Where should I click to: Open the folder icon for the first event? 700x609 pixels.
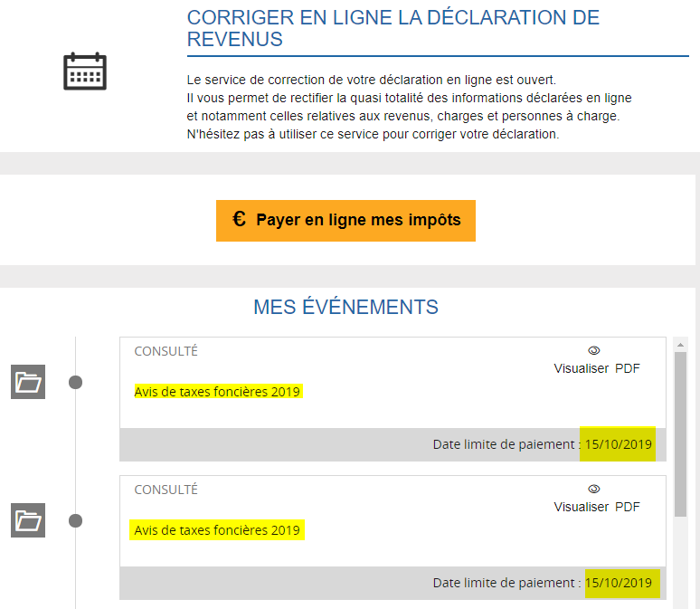coord(28,382)
